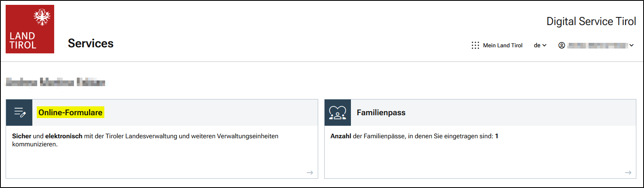
Task: Open the 'de' language dropdown
Action: [x=537, y=45]
